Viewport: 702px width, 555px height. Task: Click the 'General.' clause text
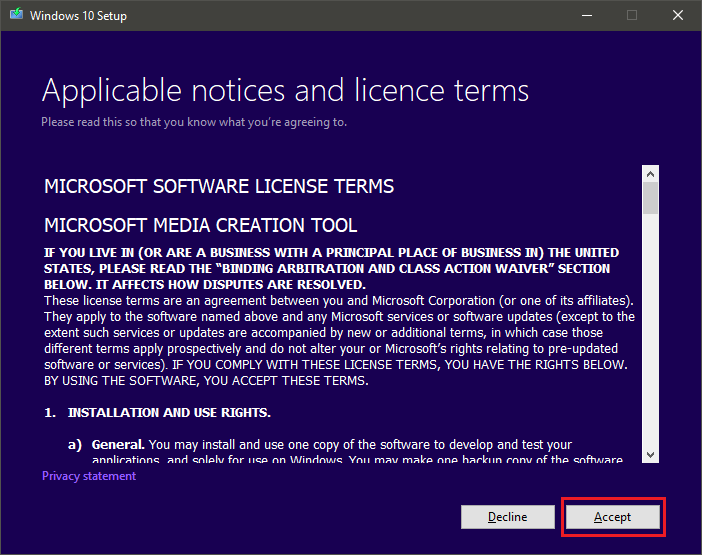(x=118, y=444)
